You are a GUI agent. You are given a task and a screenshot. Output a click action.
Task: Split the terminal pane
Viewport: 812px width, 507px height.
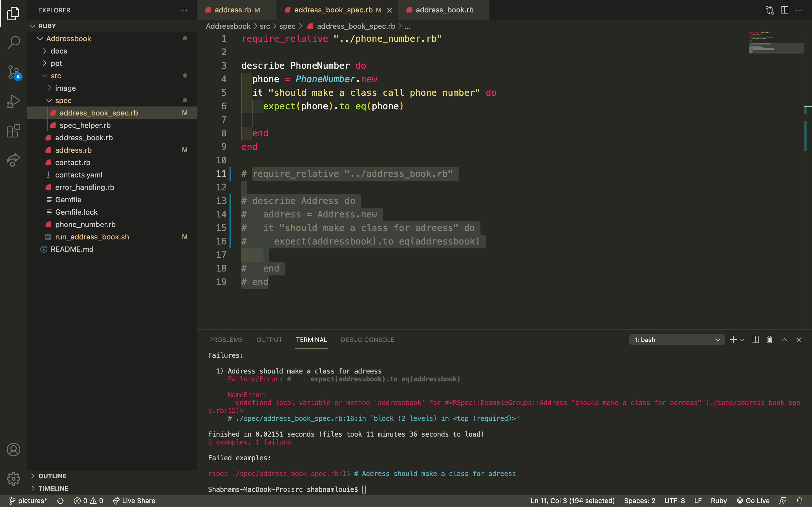[x=755, y=340]
